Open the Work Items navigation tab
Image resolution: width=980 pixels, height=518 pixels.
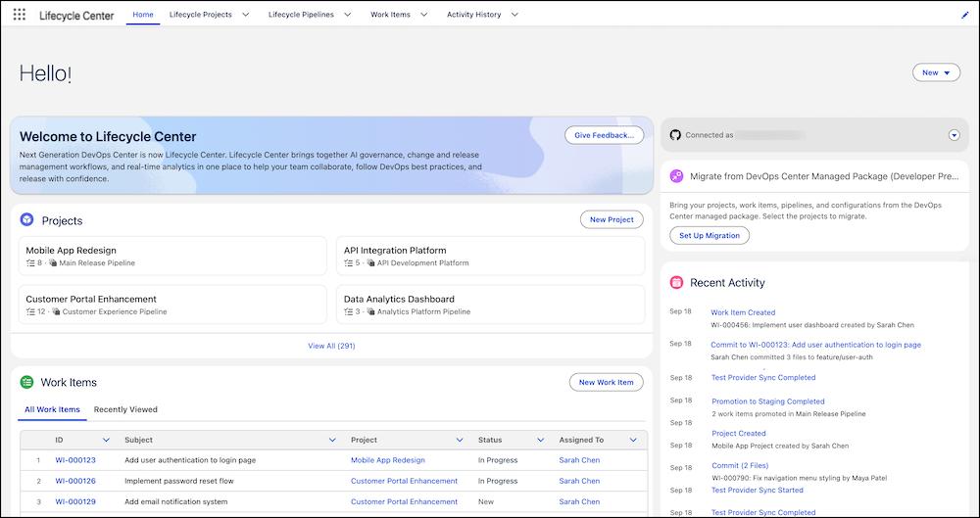(391, 15)
